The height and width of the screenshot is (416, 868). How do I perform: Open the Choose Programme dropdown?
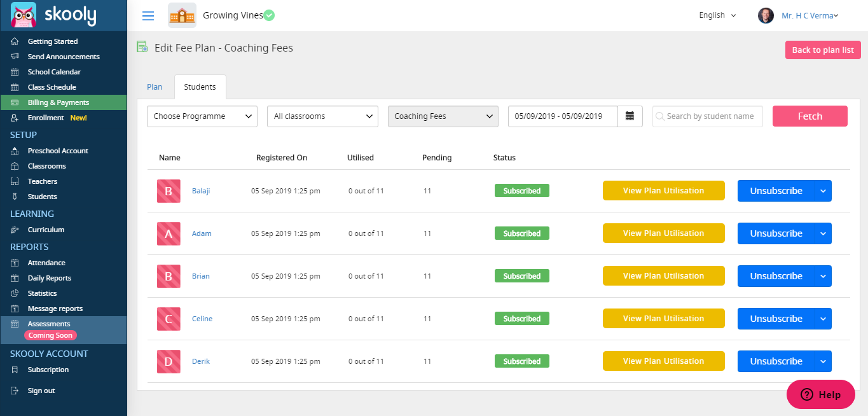202,116
